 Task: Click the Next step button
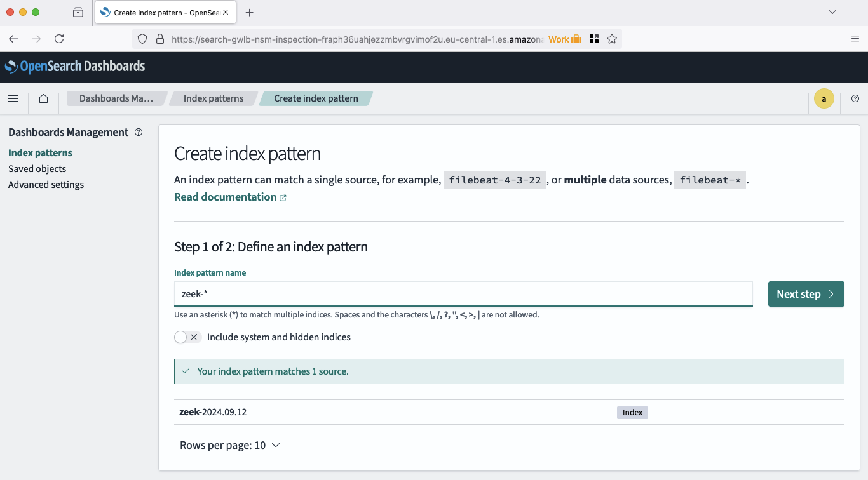(x=806, y=293)
